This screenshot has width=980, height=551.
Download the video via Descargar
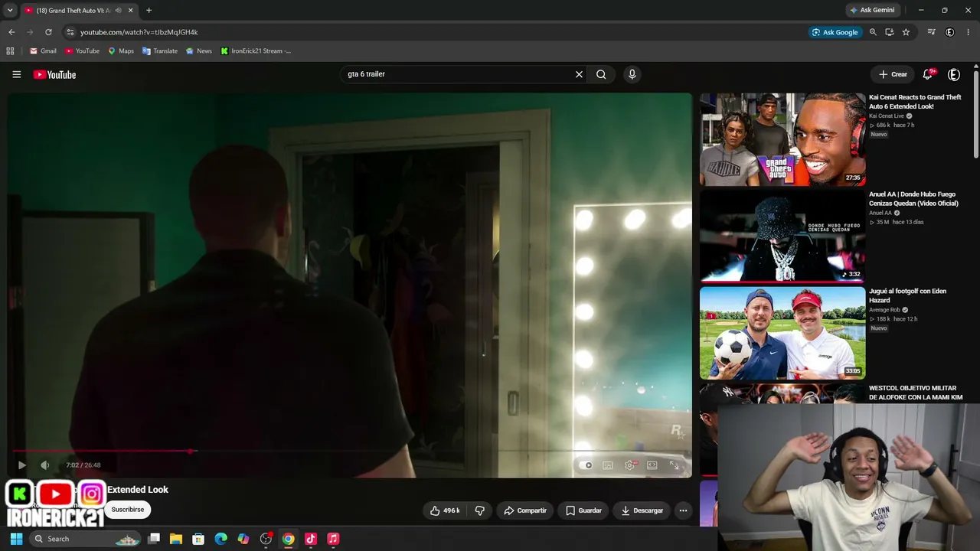coord(642,510)
